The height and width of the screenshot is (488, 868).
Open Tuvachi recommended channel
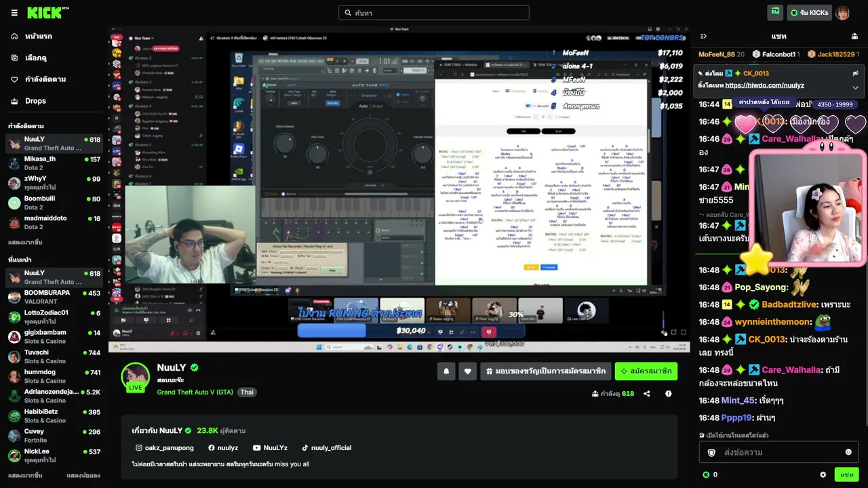pos(54,357)
